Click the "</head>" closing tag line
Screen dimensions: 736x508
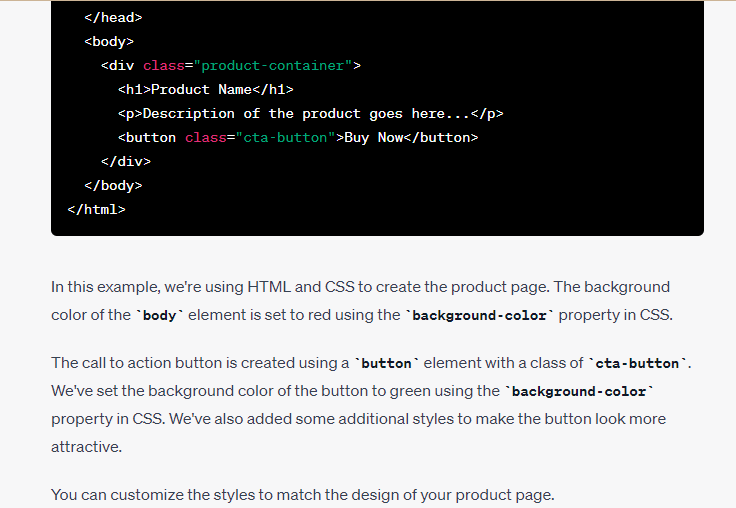pos(113,18)
